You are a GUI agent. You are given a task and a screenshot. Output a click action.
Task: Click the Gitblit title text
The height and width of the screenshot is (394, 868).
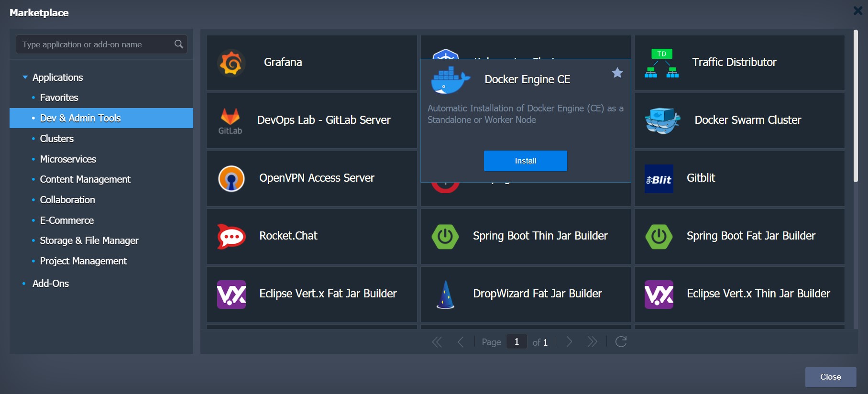click(701, 178)
